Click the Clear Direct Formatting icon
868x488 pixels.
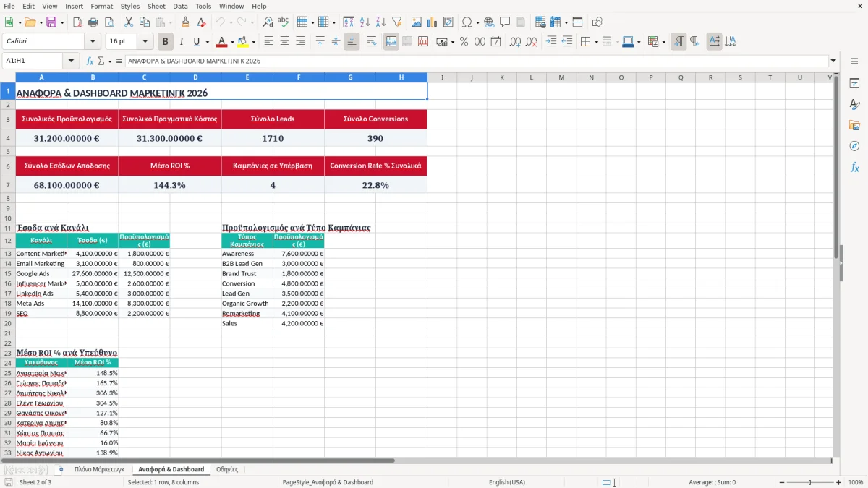201,22
